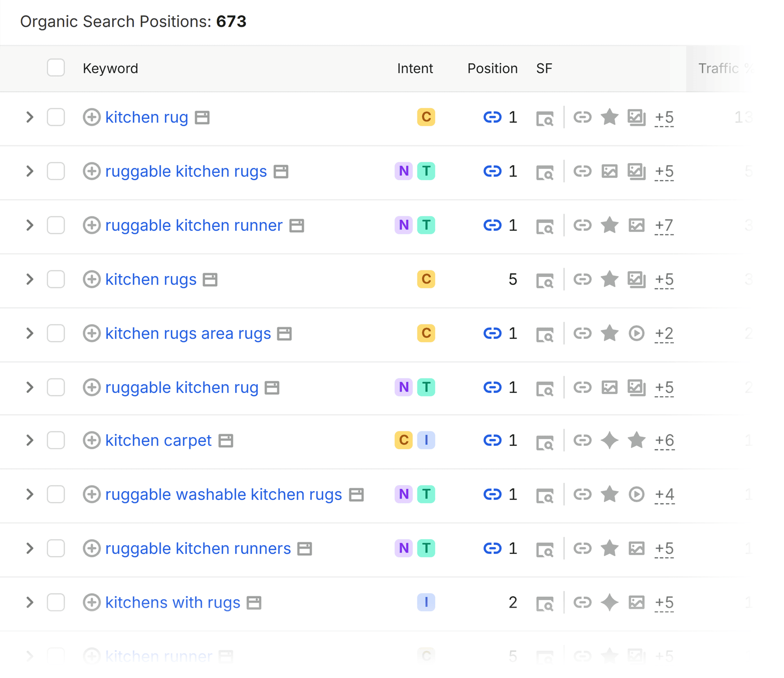The height and width of the screenshot is (678, 784).
Task: Click the video icon in the ruggable washable kitchen rugs row
Action: 636,494
